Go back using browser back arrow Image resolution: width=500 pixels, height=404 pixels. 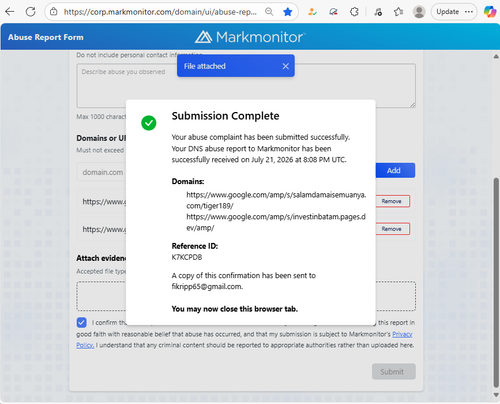(10, 12)
